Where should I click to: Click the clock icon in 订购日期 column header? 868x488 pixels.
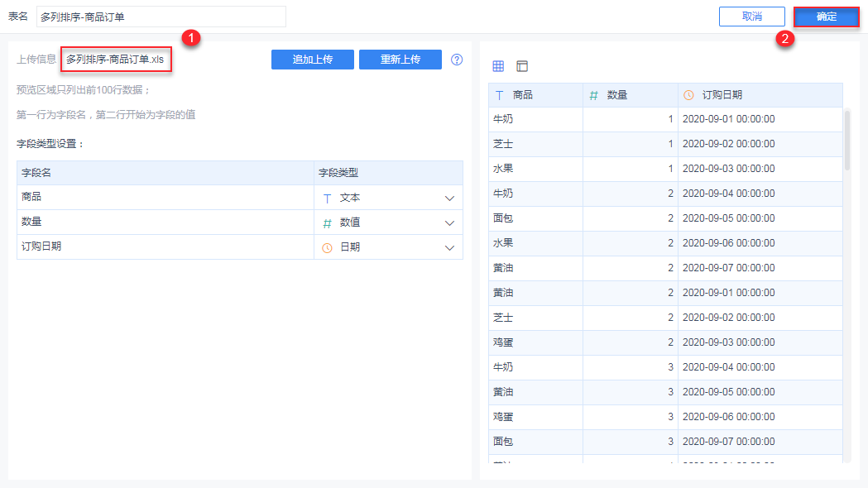tap(688, 95)
